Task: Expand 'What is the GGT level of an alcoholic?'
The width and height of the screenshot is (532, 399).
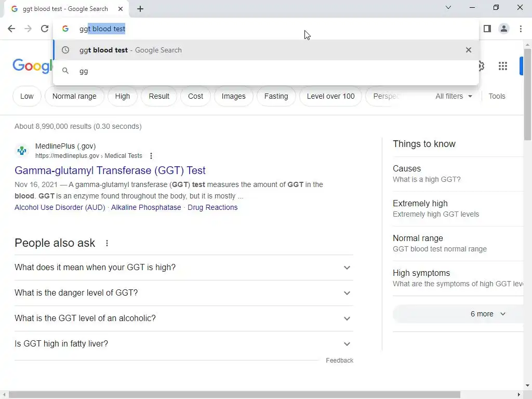Action: point(184,318)
